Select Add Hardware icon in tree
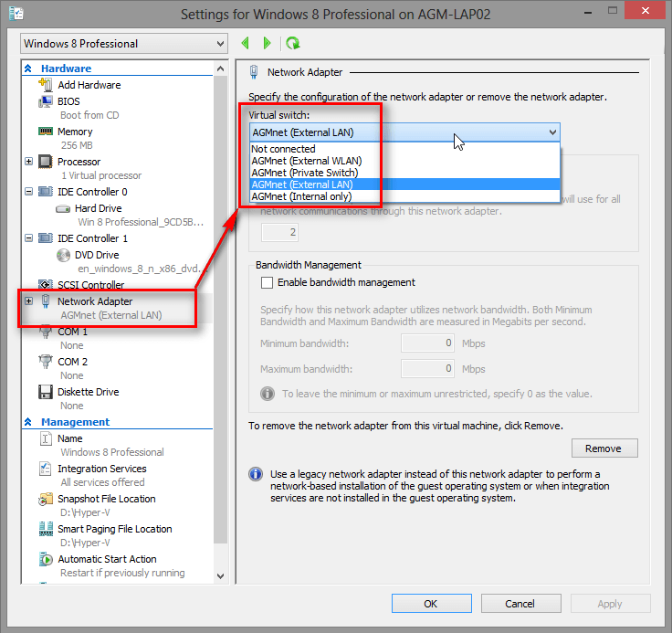The width and height of the screenshot is (672, 633). point(46,84)
